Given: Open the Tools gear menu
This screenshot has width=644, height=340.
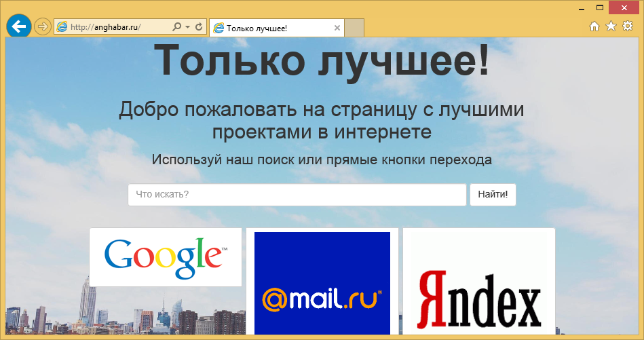Looking at the screenshot, I should tap(628, 26).
